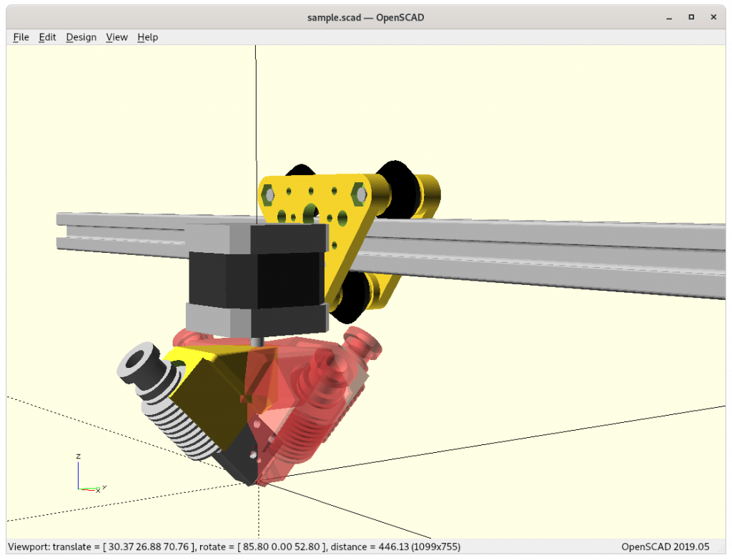
Task: Open the Design menu
Action: [81, 37]
